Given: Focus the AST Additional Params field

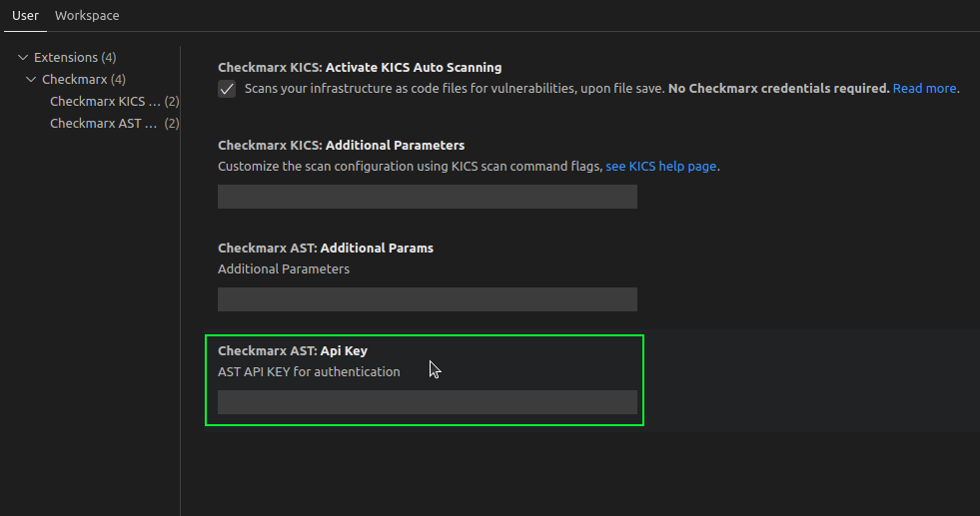Looking at the screenshot, I should (x=428, y=299).
